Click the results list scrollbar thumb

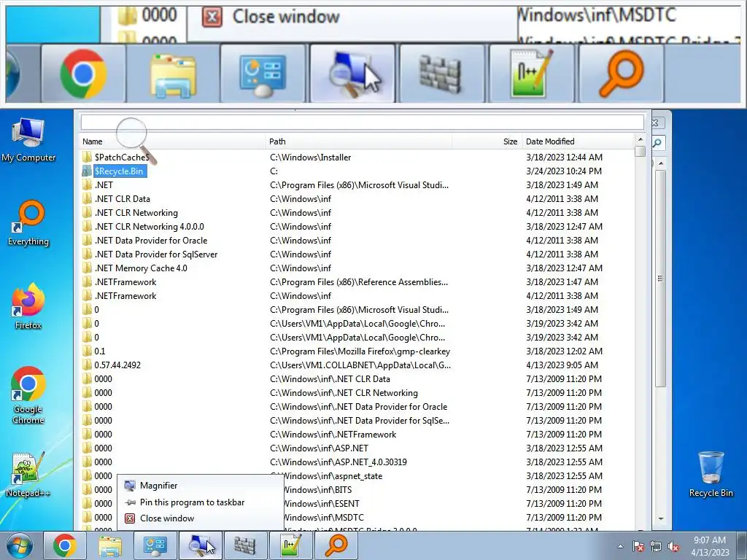tap(640, 152)
